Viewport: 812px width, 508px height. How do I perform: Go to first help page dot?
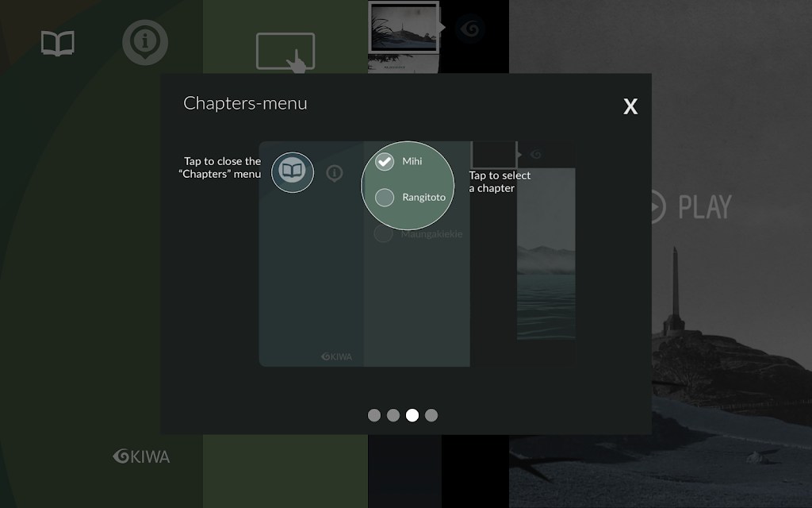pos(374,415)
